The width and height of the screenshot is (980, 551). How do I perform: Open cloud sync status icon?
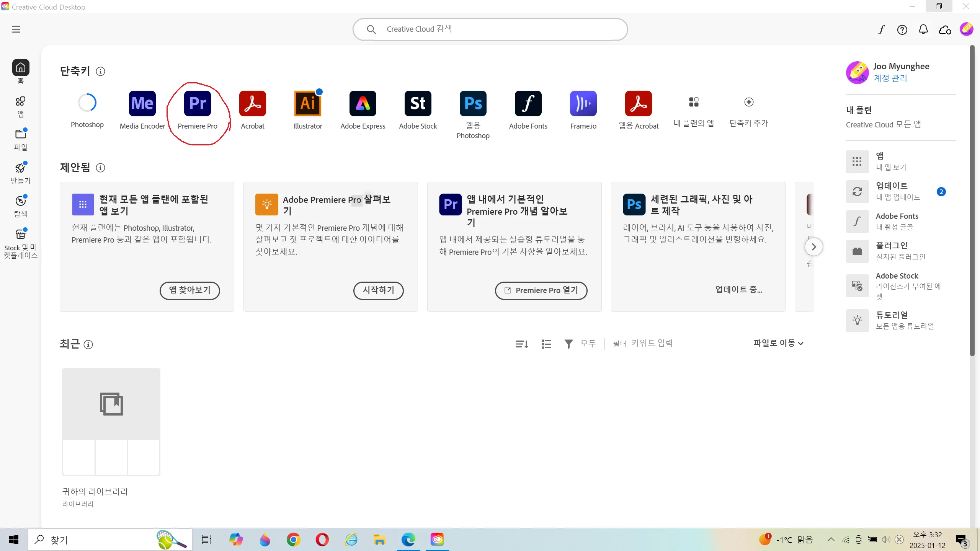pos(945,29)
